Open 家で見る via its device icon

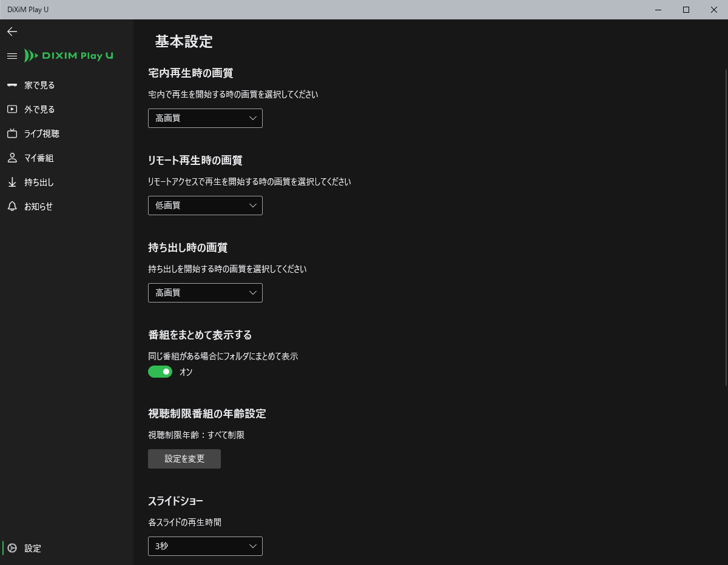12,85
